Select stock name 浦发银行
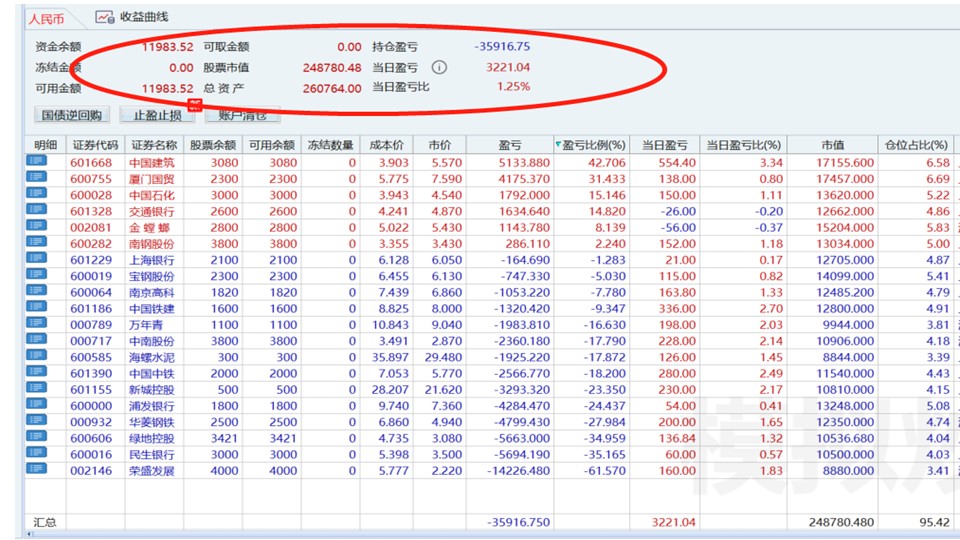This screenshot has width=960, height=540. [151, 406]
